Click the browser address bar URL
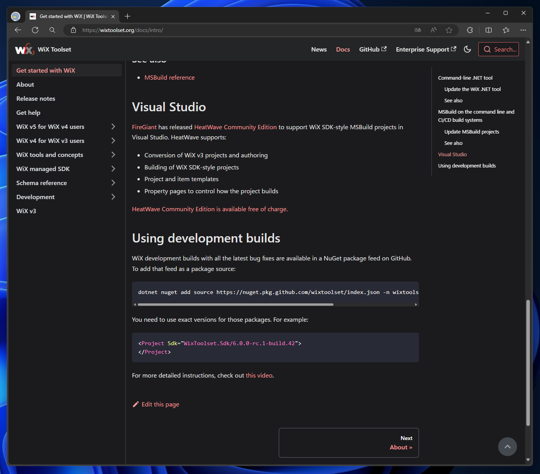 [x=123, y=30]
